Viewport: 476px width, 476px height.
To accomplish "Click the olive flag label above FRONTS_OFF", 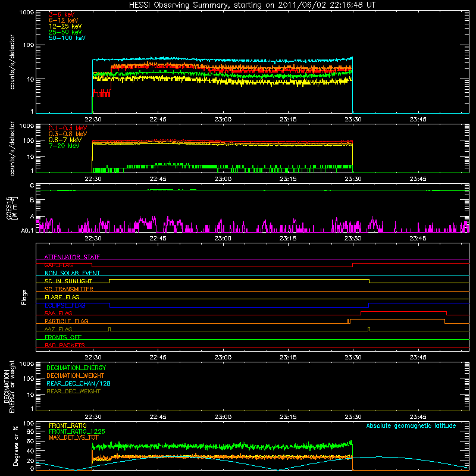I will coord(58,329).
